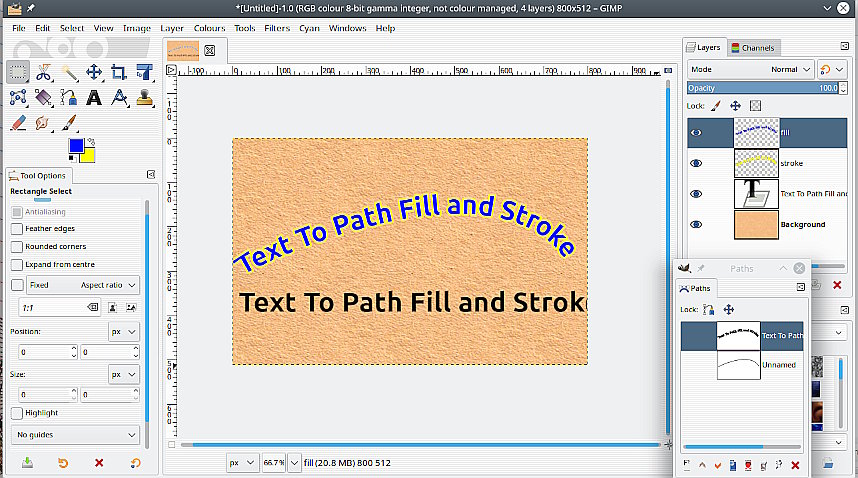Click the blue foreground colour swatch
Image resolution: width=858 pixels, height=478 pixels.
point(75,146)
